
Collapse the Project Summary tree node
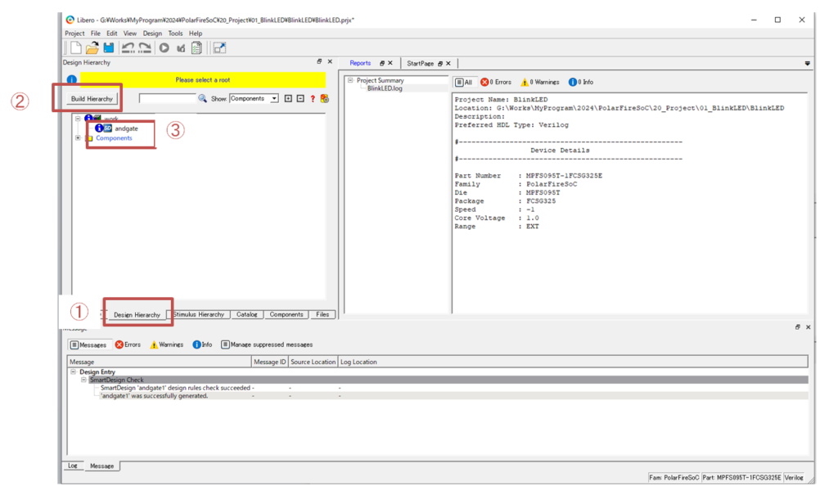click(350, 80)
